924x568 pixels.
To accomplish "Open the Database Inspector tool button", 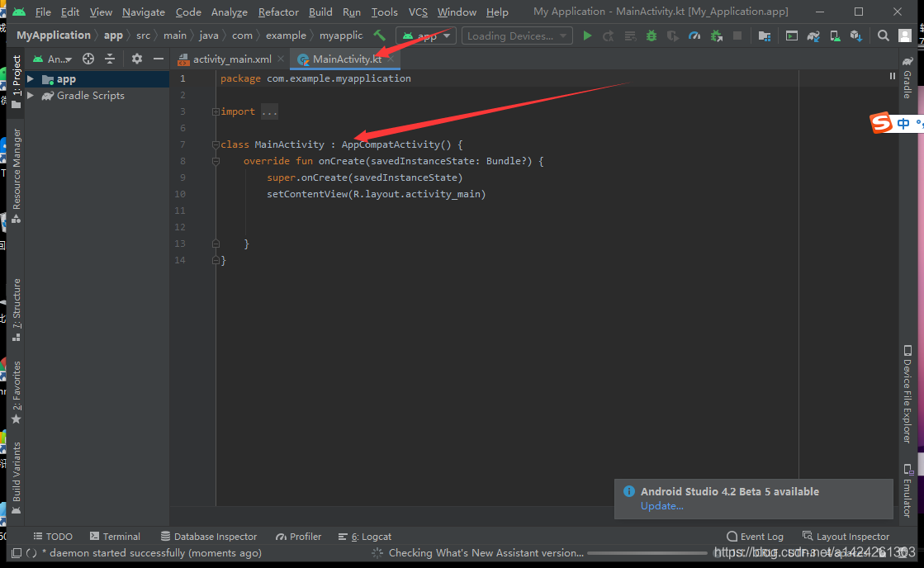I will pos(209,536).
